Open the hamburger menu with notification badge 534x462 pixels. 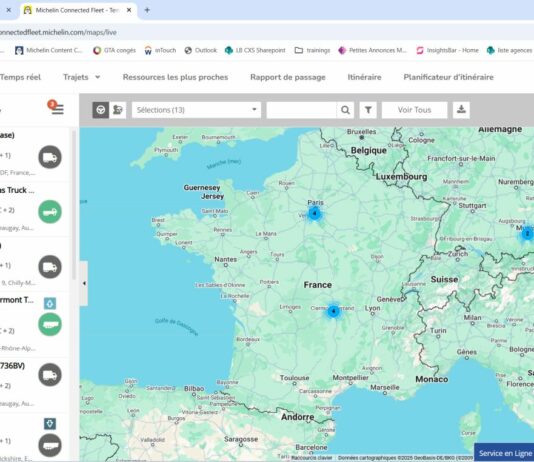click(56, 107)
